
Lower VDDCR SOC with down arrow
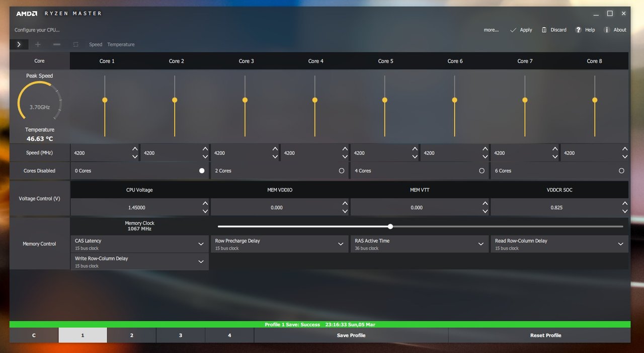coord(624,211)
